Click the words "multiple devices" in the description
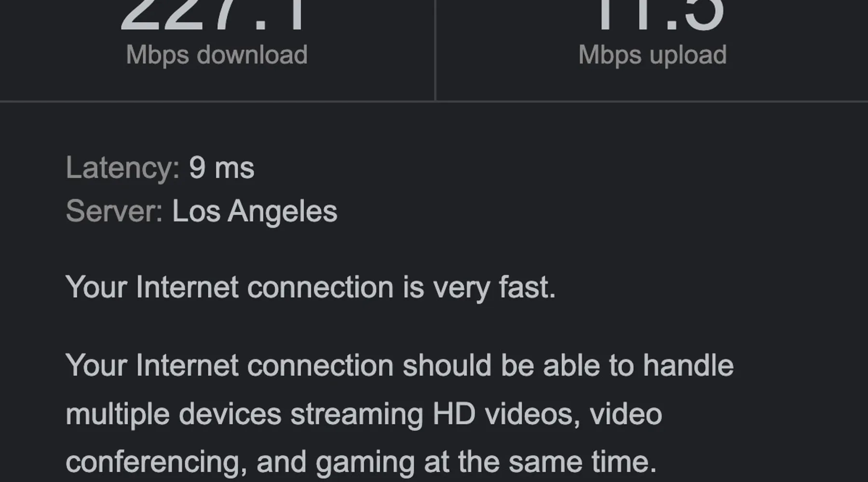This screenshot has width=868, height=482. click(173, 414)
